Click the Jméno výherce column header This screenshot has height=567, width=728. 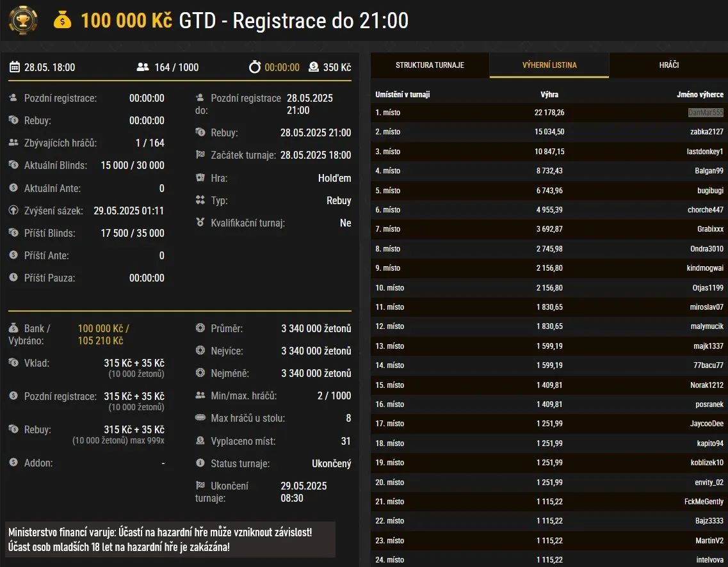[700, 95]
